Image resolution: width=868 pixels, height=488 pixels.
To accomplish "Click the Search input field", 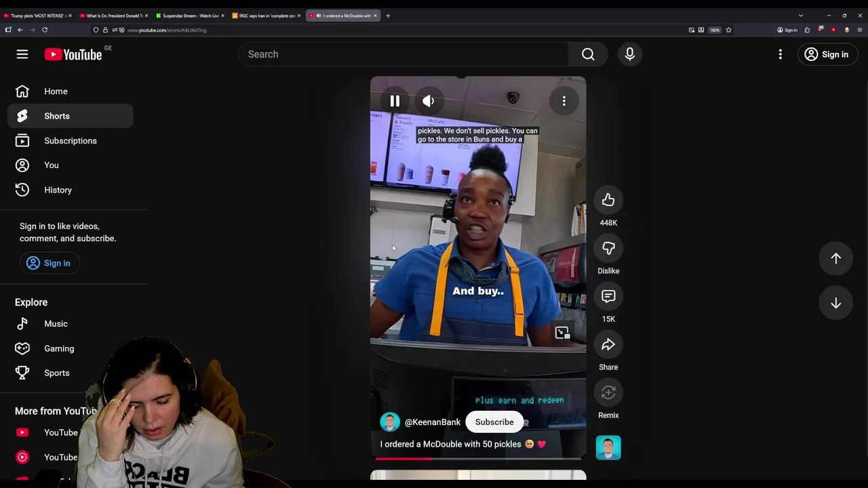I will coord(403,54).
